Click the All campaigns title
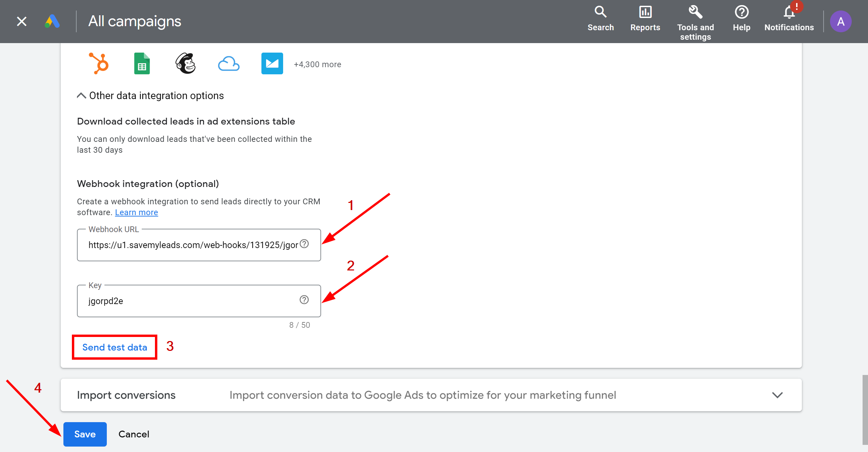This screenshot has width=868, height=452. pyautogui.click(x=135, y=21)
